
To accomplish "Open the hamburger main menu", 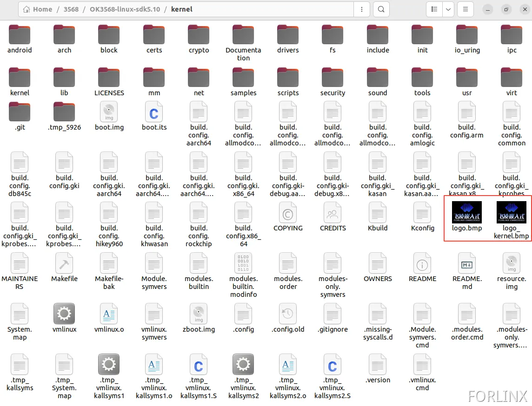I will (x=465, y=9).
